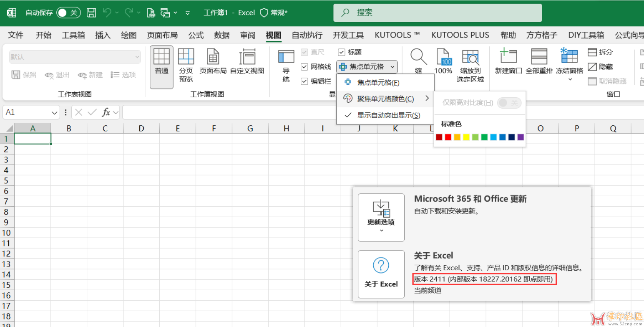Click the Redo arrow icon
The height and width of the screenshot is (327, 644).
[x=128, y=13]
